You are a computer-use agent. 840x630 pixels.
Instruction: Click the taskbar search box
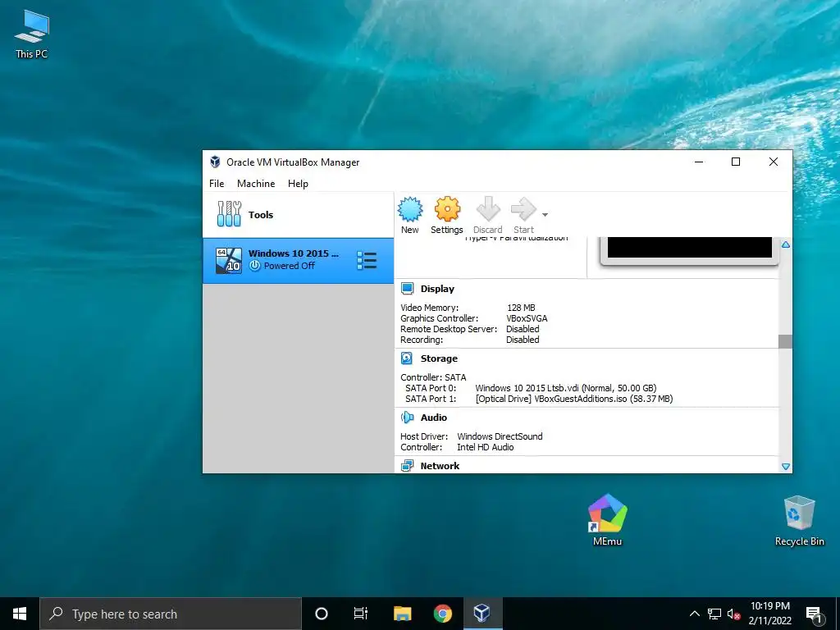pos(171,614)
